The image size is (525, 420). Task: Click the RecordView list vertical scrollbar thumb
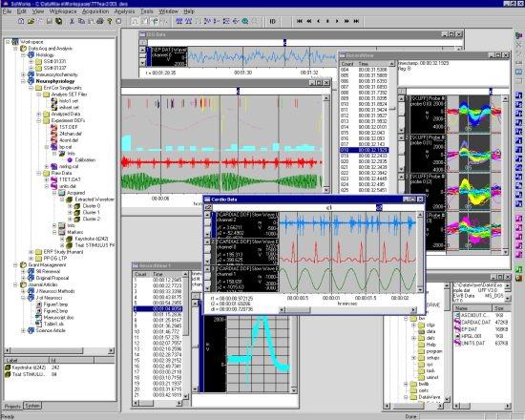(x=392, y=109)
